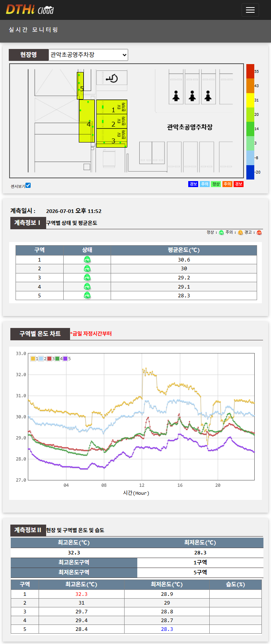
Task: Select zone 1 on the floor map
Action: point(112,107)
